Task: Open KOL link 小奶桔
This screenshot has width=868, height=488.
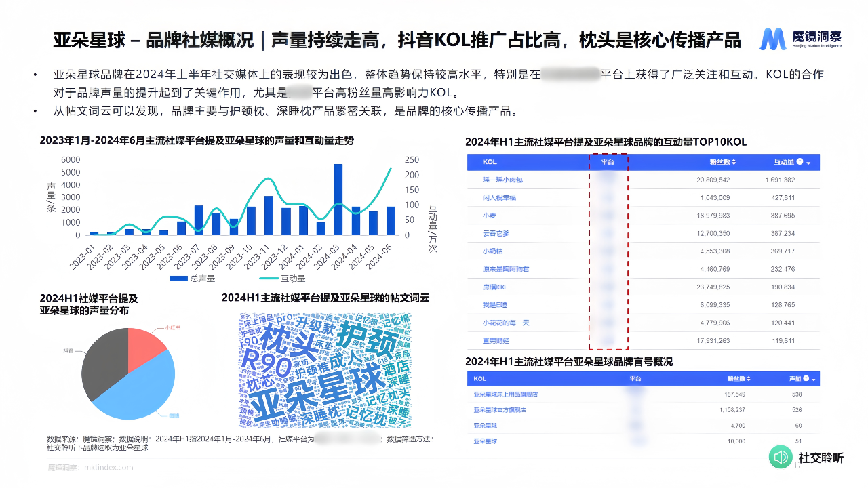Action: 492,251
